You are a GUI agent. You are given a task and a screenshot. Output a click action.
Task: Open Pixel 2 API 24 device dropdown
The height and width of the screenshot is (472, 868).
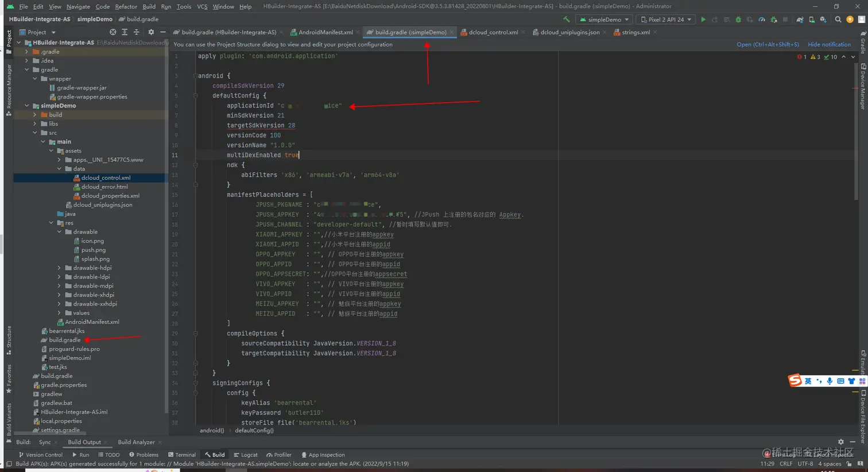click(x=666, y=20)
